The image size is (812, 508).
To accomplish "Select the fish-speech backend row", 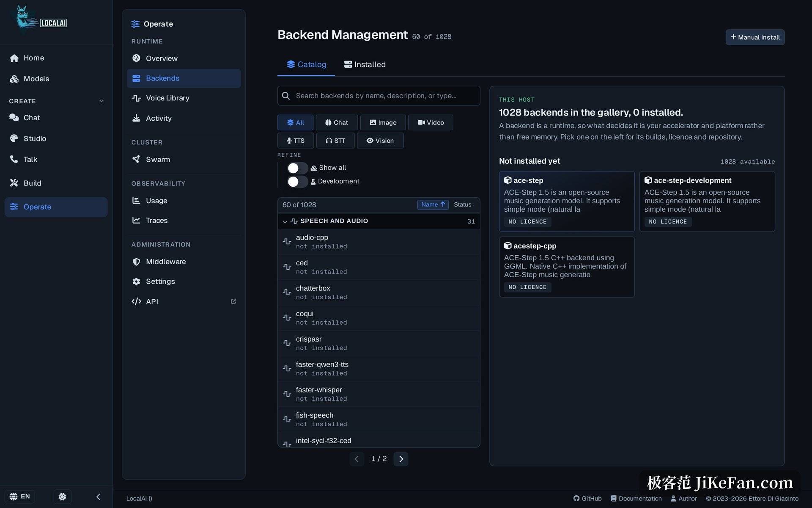I will coord(379,420).
